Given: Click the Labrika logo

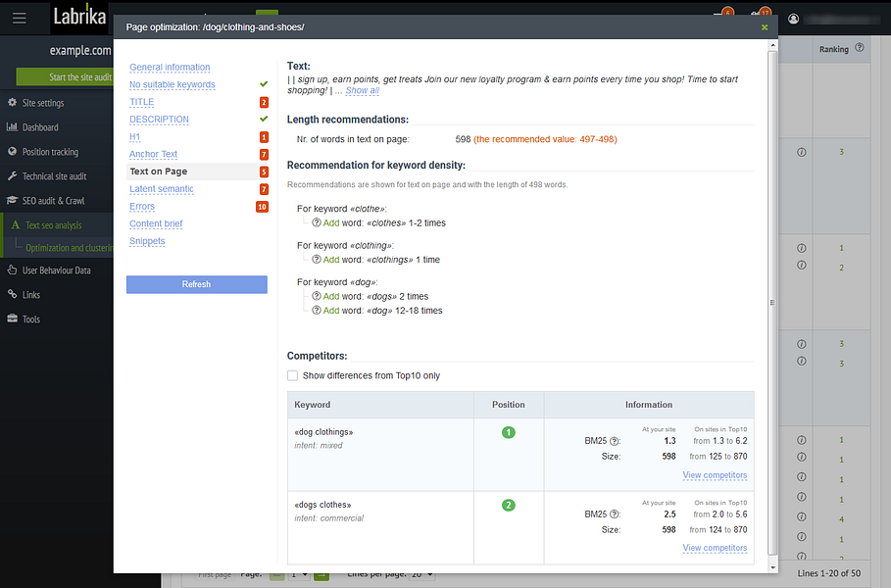Looking at the screenshot, I should pos(79,17).
